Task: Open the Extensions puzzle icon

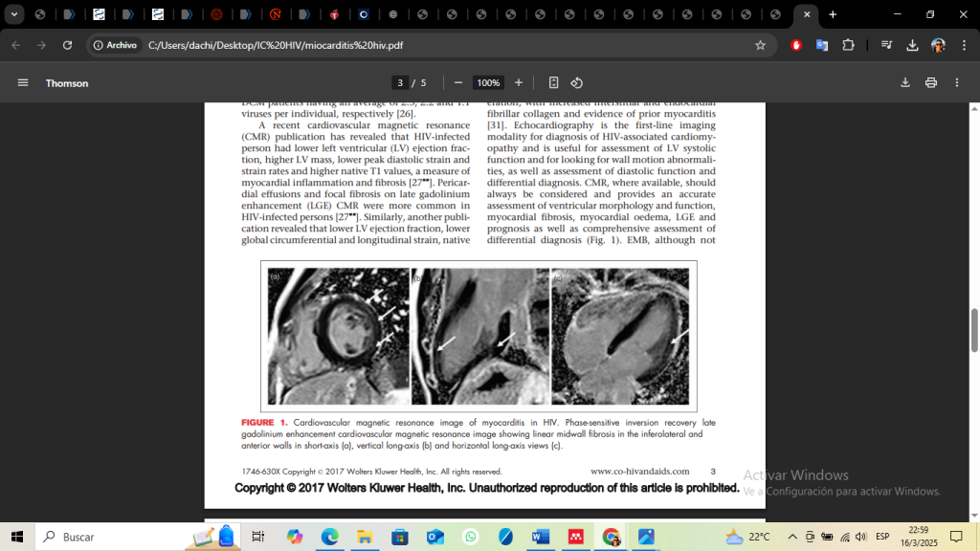Action: pos(848,45)
